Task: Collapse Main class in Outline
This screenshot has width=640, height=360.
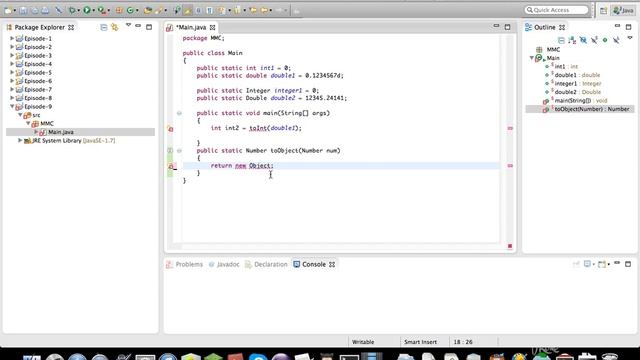Action: tap(531, 58)
